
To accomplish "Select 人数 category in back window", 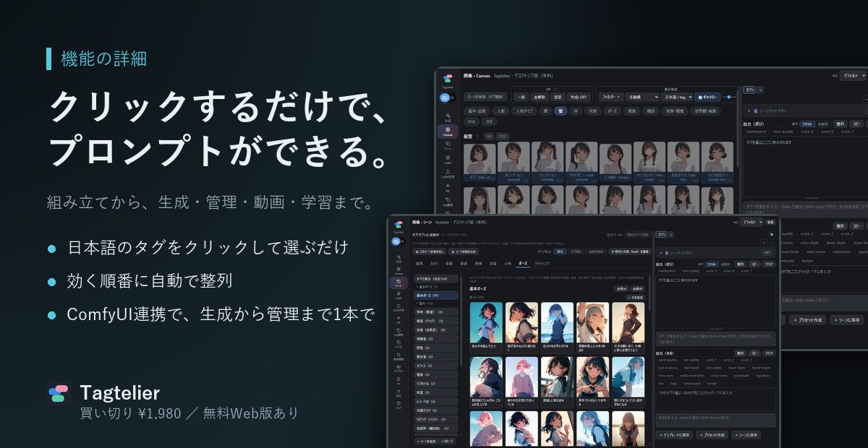I will 501,111.
